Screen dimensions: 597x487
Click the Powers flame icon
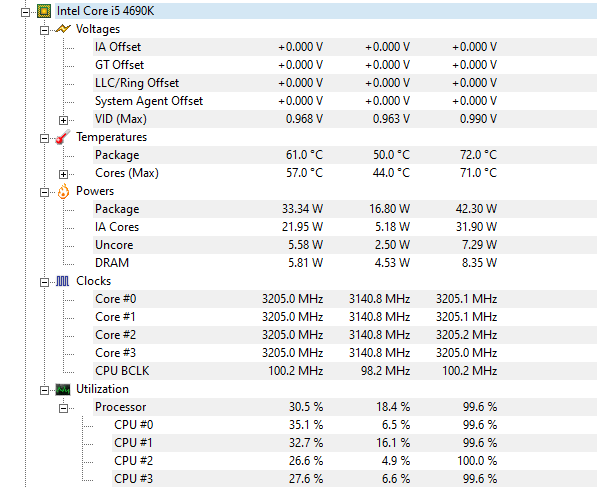63,191
